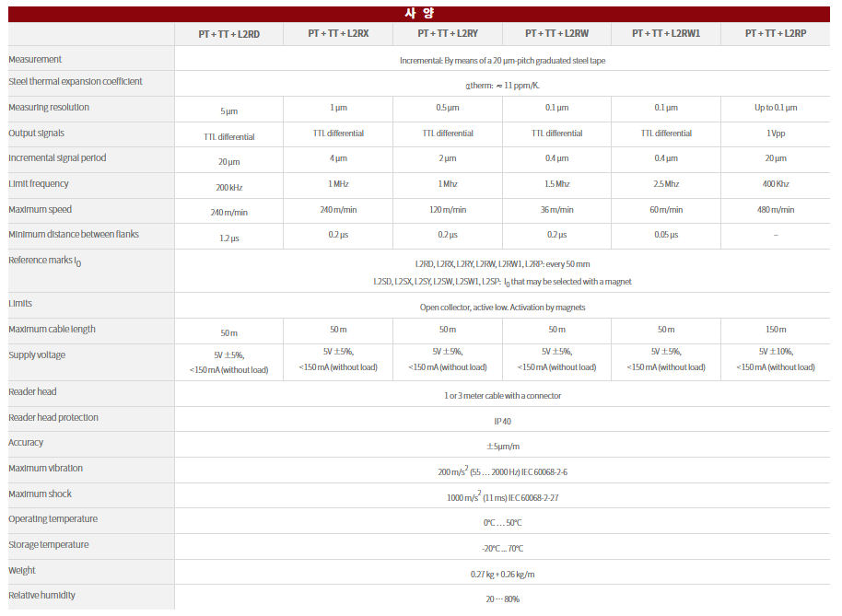Select the Reference marks I0 label
842x616 pixels.
tap(44, 262)
